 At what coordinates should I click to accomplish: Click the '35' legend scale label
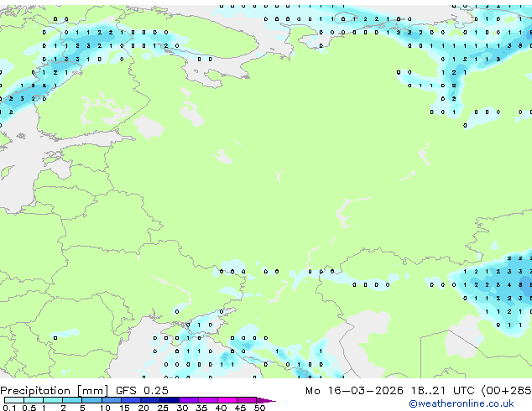pyautogui.click(x=201, y=408)
